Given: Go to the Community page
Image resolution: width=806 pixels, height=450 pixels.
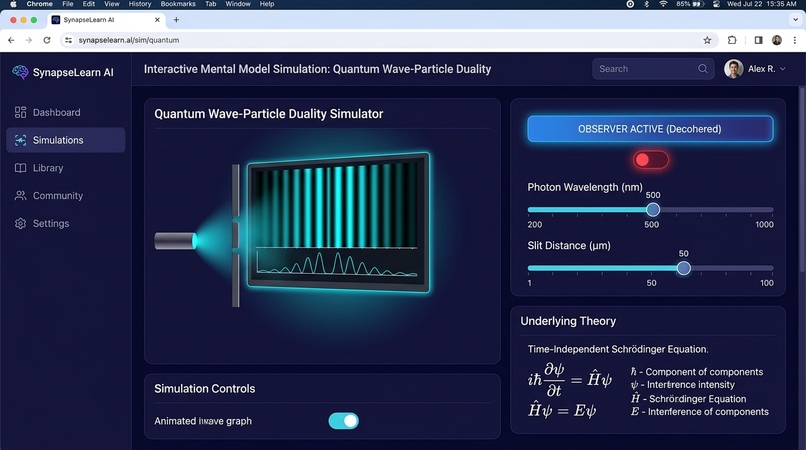Looking at the screenshot, I should pos(66,195).
